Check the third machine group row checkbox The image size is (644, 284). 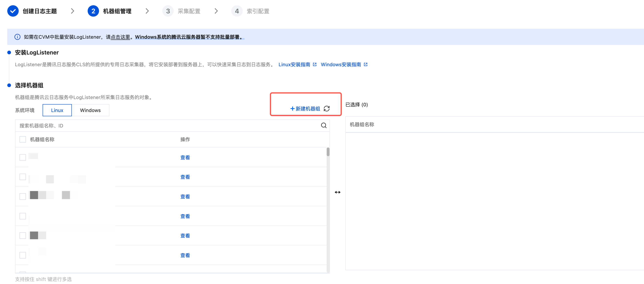(23, 196)
